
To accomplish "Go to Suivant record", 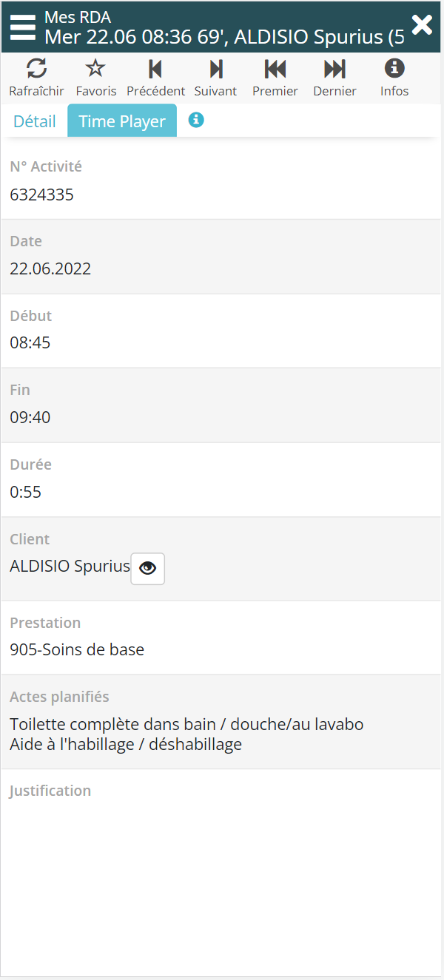I will click(215, 70).
